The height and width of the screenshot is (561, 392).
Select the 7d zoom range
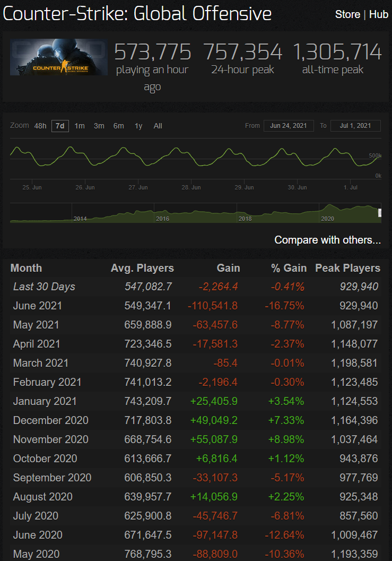click(x=60, y=126)
